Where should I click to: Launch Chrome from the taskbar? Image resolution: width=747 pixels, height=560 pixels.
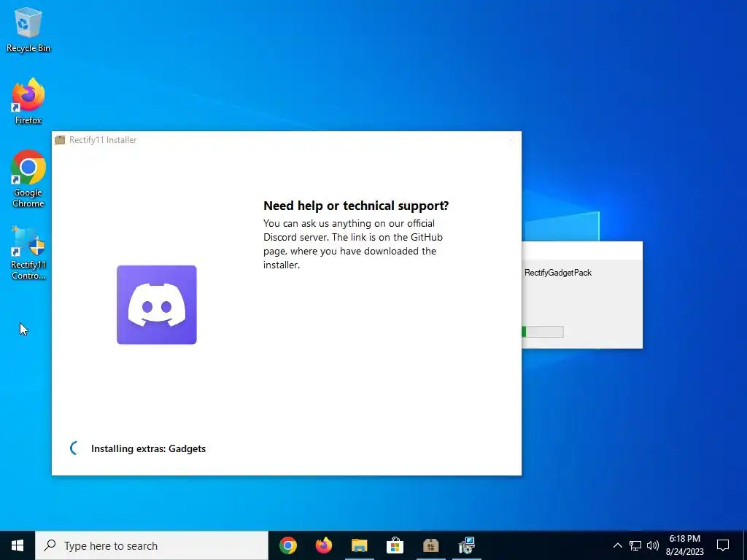pos(287,545)
